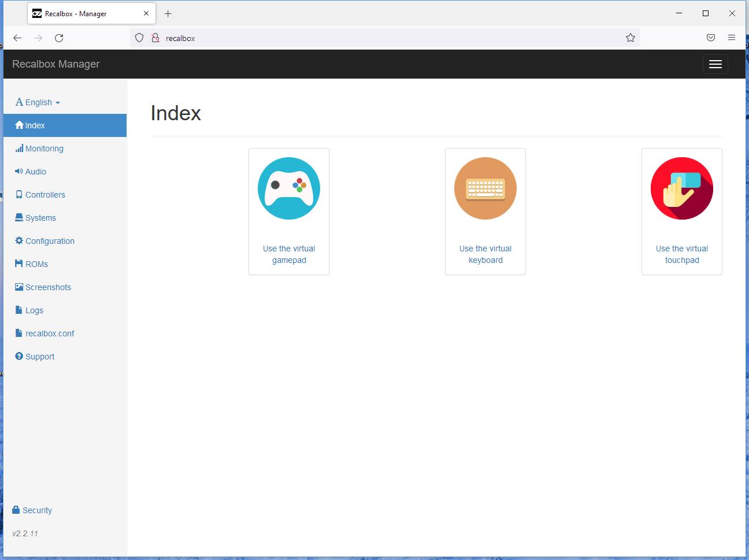Click the 'Use the virtual touchpad' text

(x=682, y=254)
